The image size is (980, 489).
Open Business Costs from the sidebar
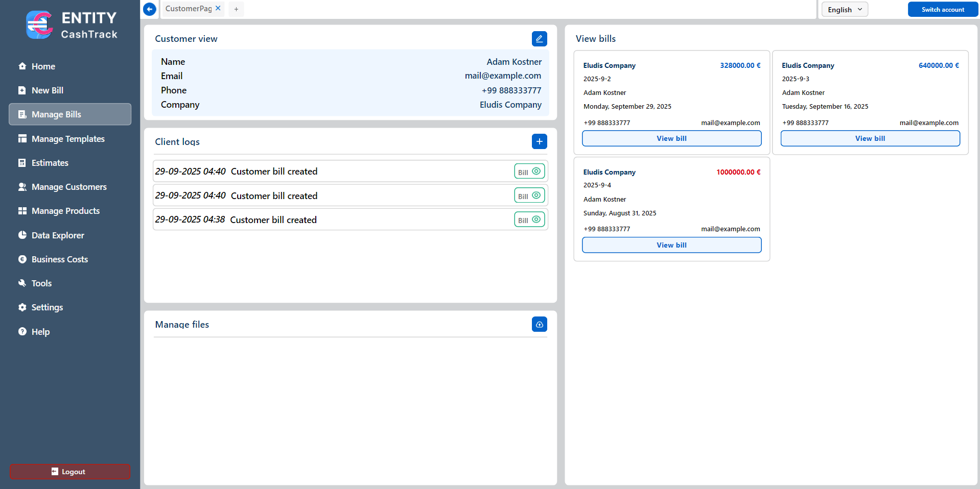coord(59,259)
